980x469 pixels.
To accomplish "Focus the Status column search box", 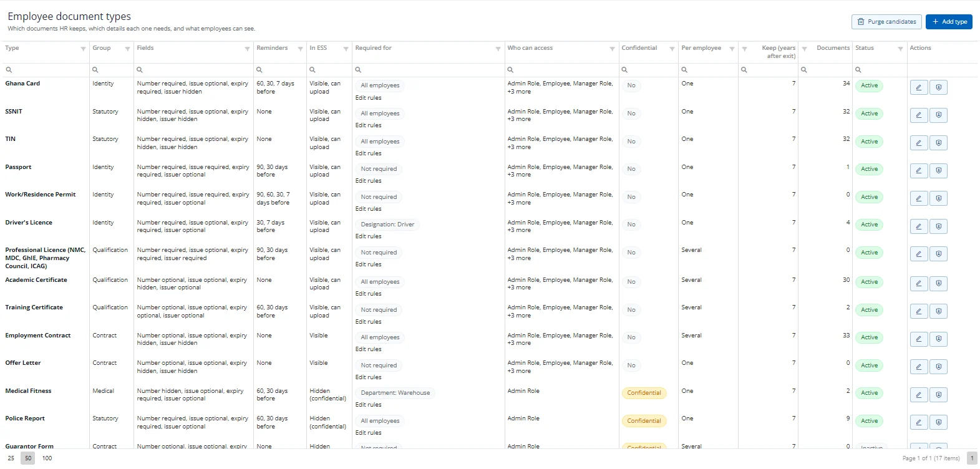I will 880,70.
